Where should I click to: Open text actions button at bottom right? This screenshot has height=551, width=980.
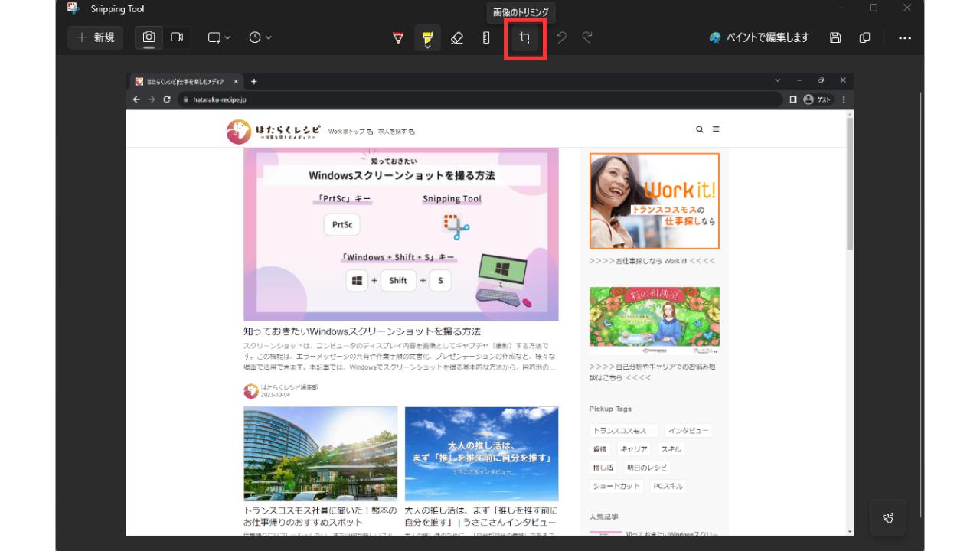tap(888, 518)
